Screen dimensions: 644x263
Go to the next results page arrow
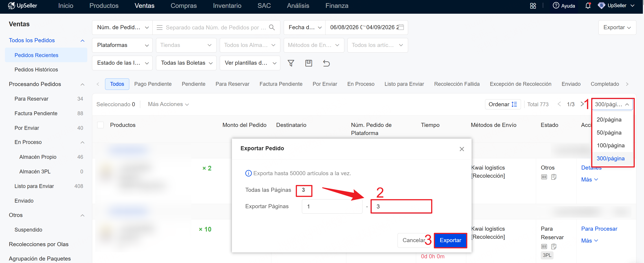(x=582, y=104)
